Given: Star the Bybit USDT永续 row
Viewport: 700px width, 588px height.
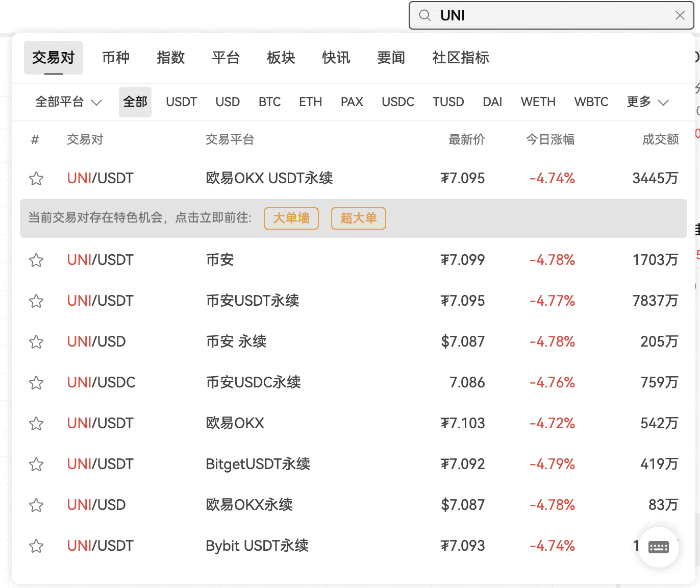Looking at the screenshot, I should click(36, 546).
